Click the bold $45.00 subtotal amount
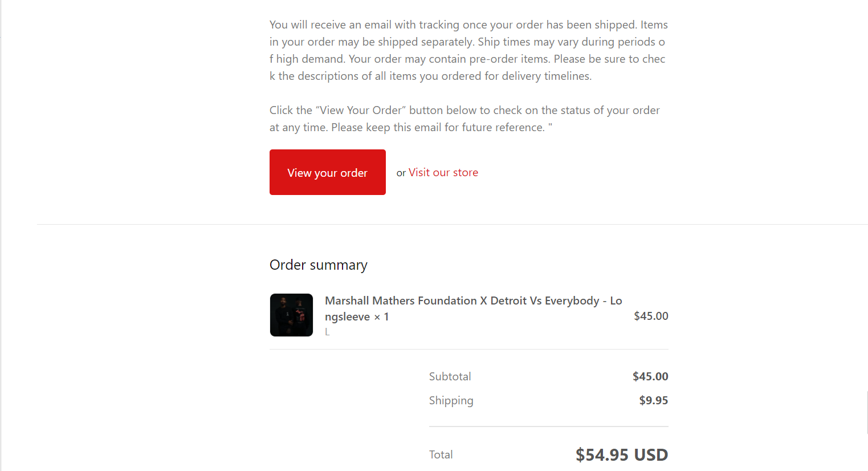This screenshot has height=471, width=868. coord(650,376)
